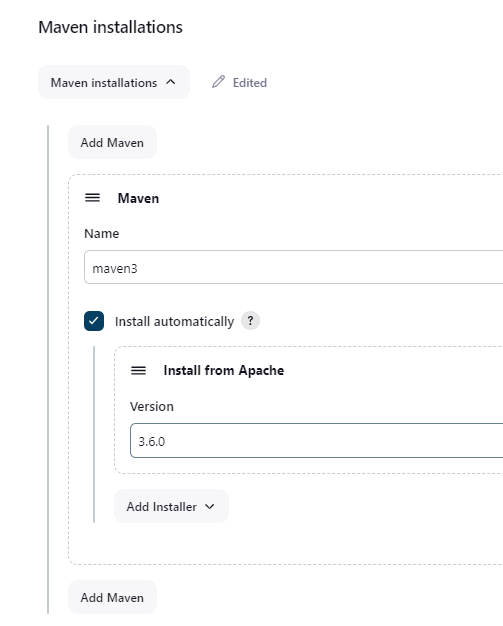Screen dimensions: 503x626
Task: Click the down chevron in Add Installer
Action: coord(210,507)
